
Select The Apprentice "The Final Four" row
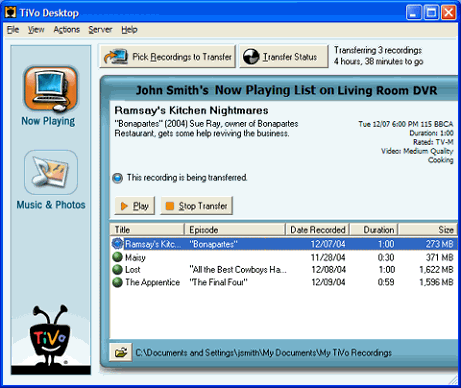tap(283, 282)
